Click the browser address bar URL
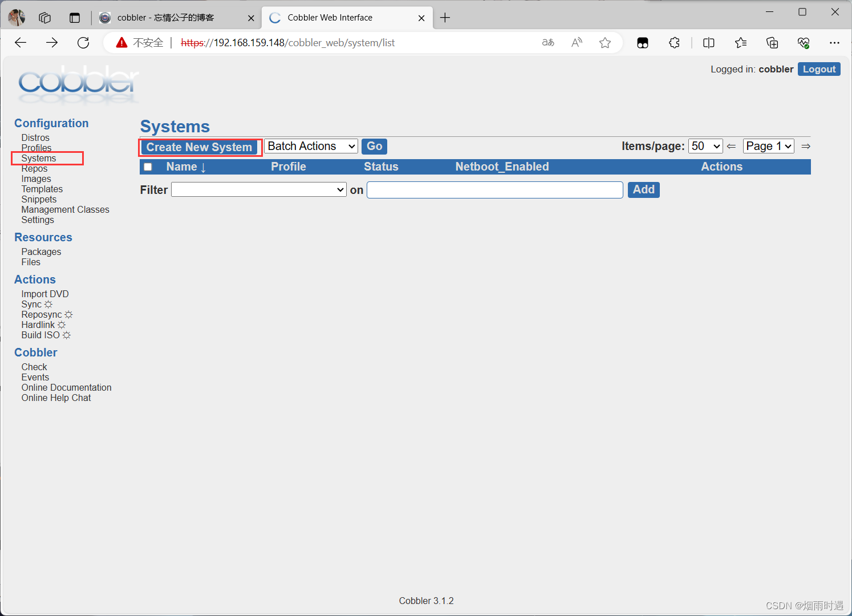The height and width of the screenshot is (616, 852). 287,43
